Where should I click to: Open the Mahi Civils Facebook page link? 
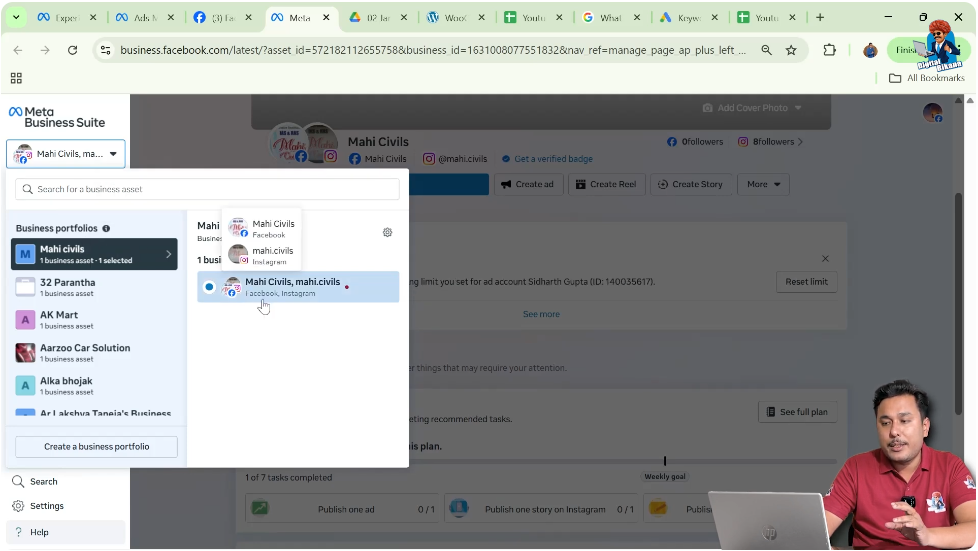[x=378, y=158]
